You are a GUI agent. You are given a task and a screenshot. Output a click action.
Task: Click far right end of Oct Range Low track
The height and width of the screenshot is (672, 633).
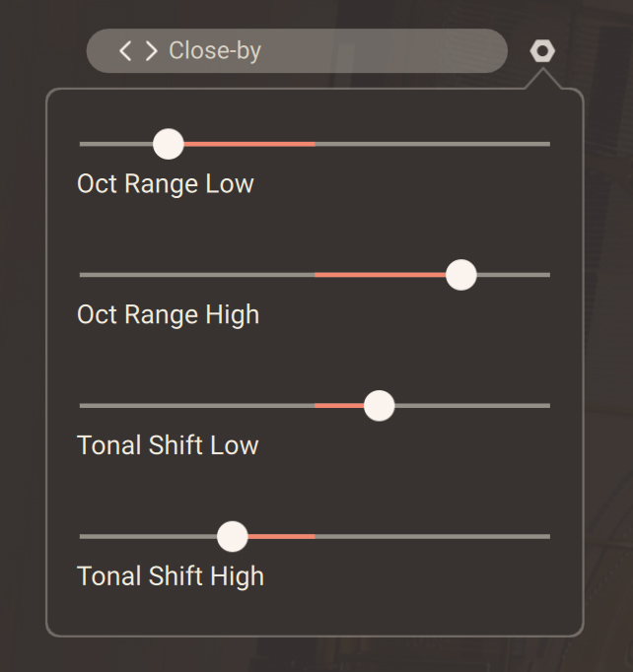pyautogui.click(x=546, y=144)
